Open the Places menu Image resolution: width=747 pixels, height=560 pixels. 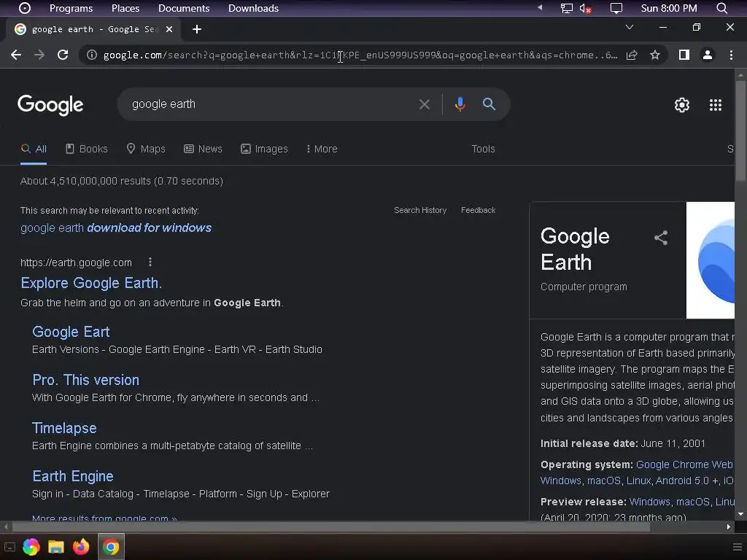(x=125, y=8)
